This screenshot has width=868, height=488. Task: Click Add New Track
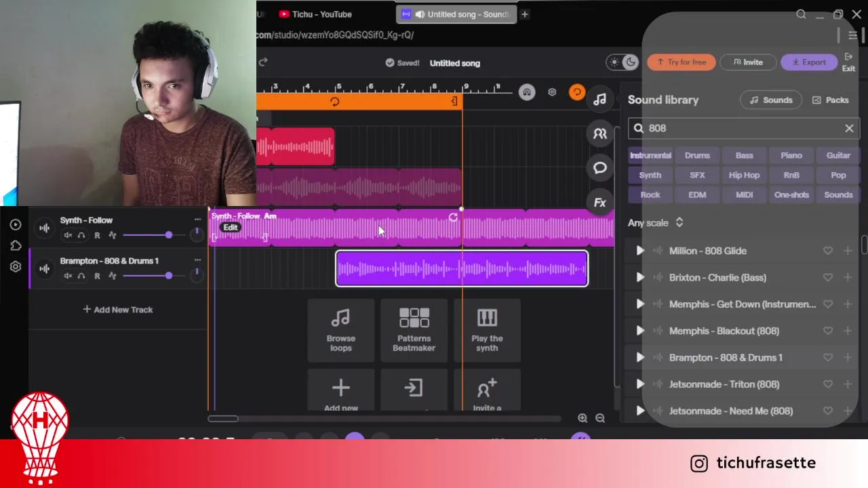tap(118, 310)
